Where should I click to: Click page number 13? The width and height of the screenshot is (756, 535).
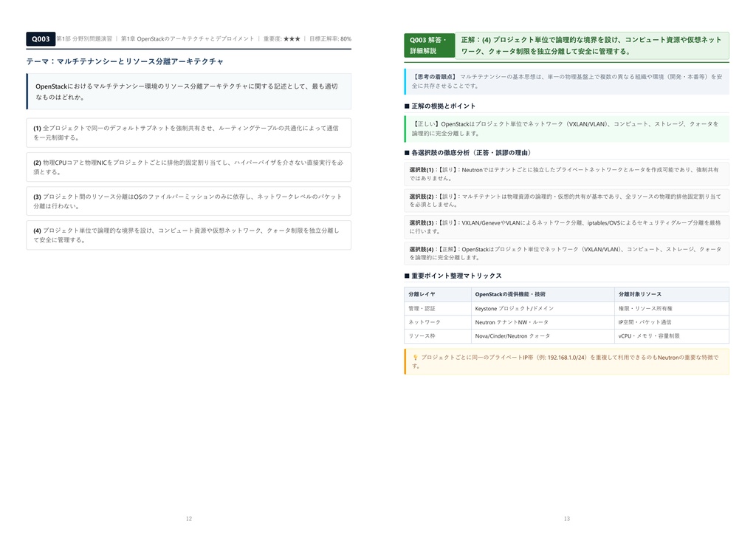(566, 519)
